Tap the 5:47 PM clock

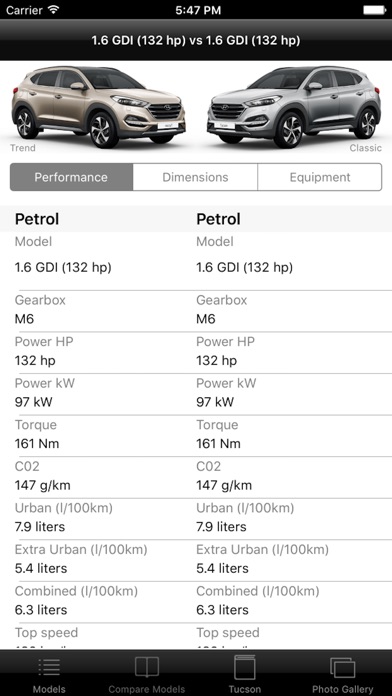click(x=198, y=10)
